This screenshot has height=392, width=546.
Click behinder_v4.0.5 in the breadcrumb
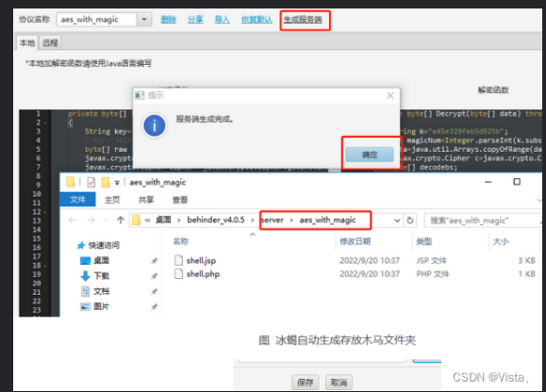(x=216, y=220)
